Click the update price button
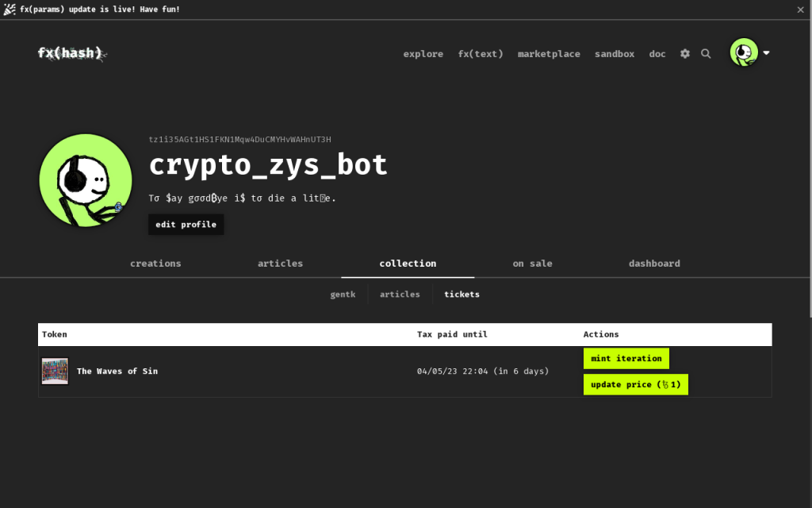 [635, 385]
